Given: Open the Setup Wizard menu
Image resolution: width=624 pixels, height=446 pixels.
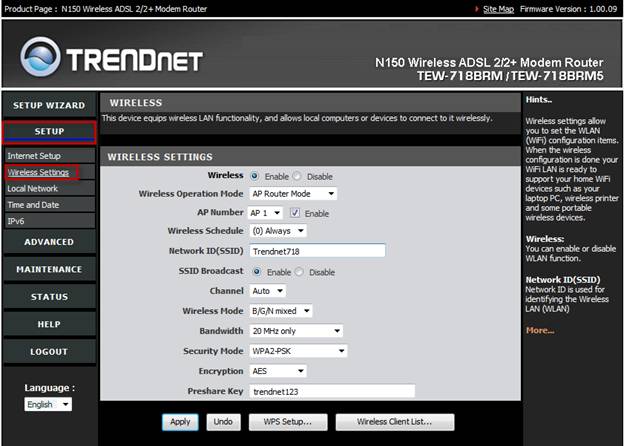Looking at the screenshot, I should (x=49, y=105).
